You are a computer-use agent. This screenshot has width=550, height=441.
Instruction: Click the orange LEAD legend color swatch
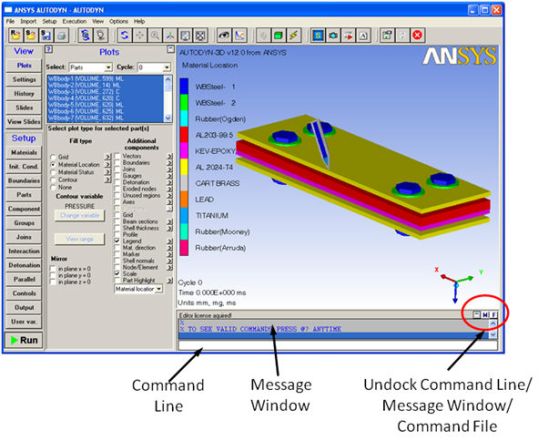184,199
